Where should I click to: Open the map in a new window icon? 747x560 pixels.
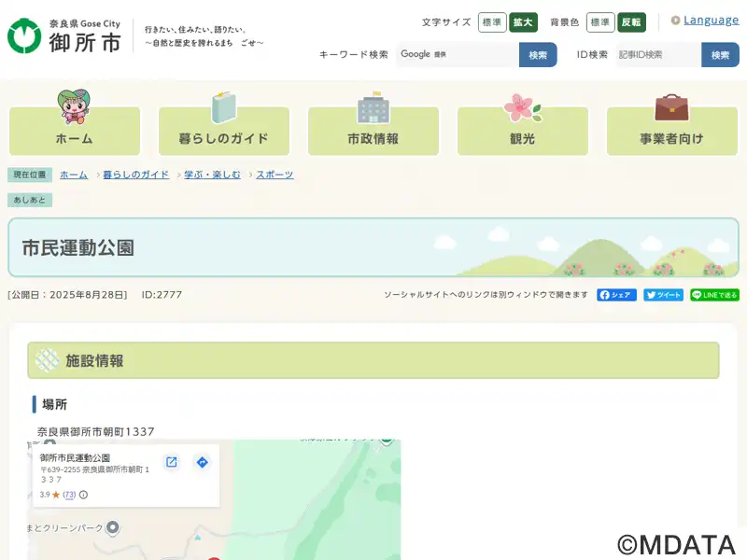pos(172,462)
